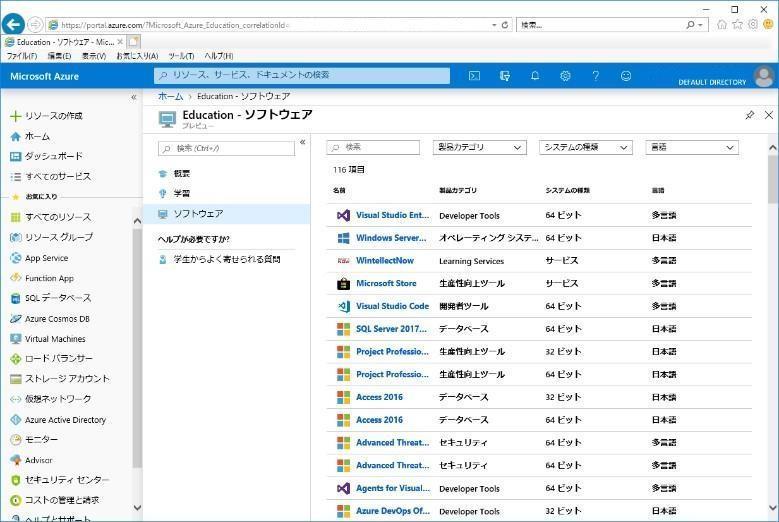
Task: Open Windows Server... software link
Action: point(391,238)
